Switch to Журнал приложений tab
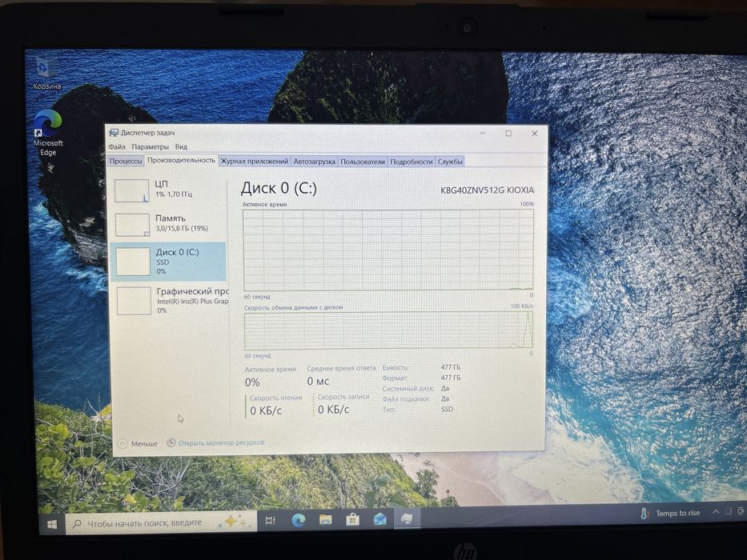 tap(255, 162)
